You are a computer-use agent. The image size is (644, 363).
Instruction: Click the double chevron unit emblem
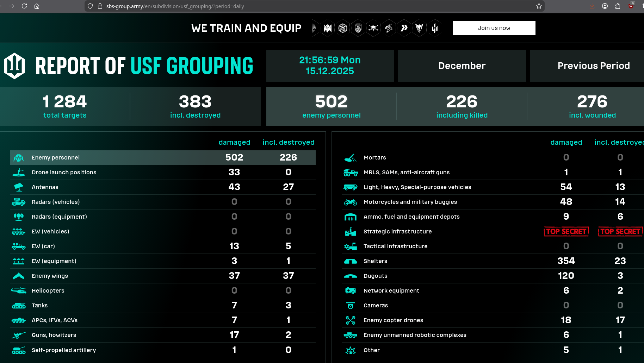click(x=404, y=28)
